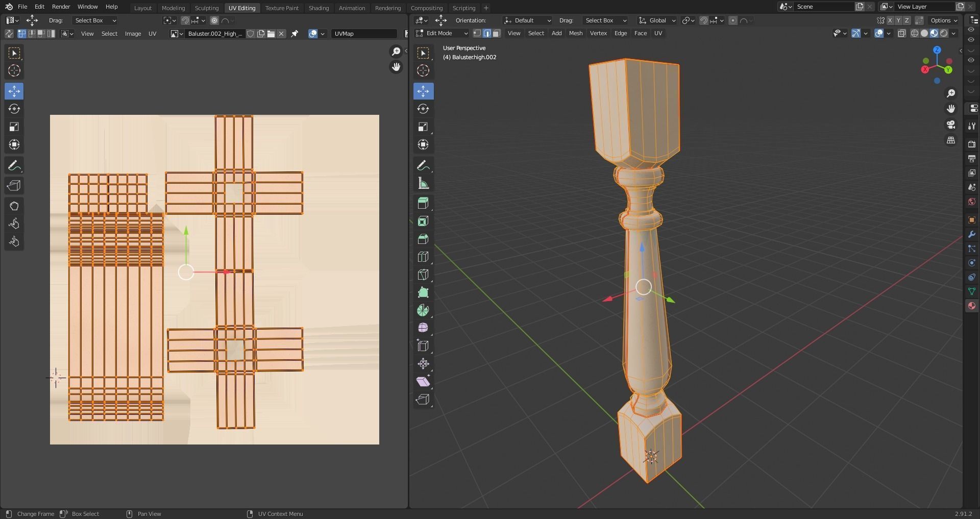This screenshot has height=519, width=980.
Task: Pin the image in UV editor
Action: [295, 34]
